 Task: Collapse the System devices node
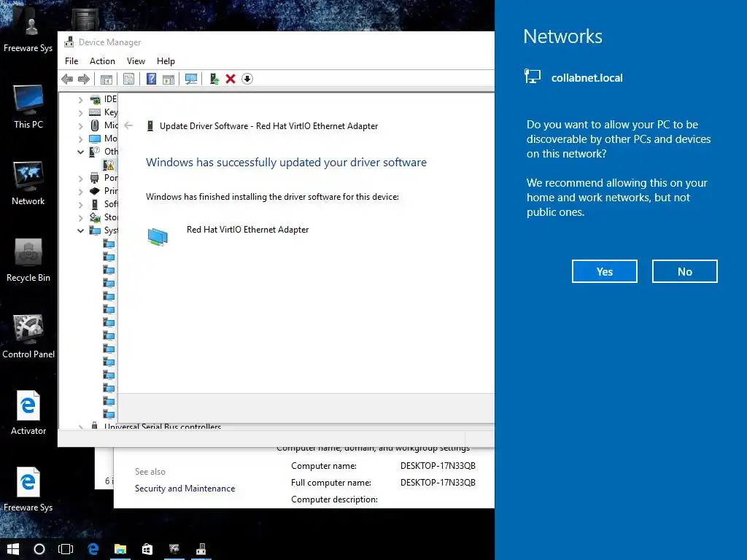[x=80, y=230]
